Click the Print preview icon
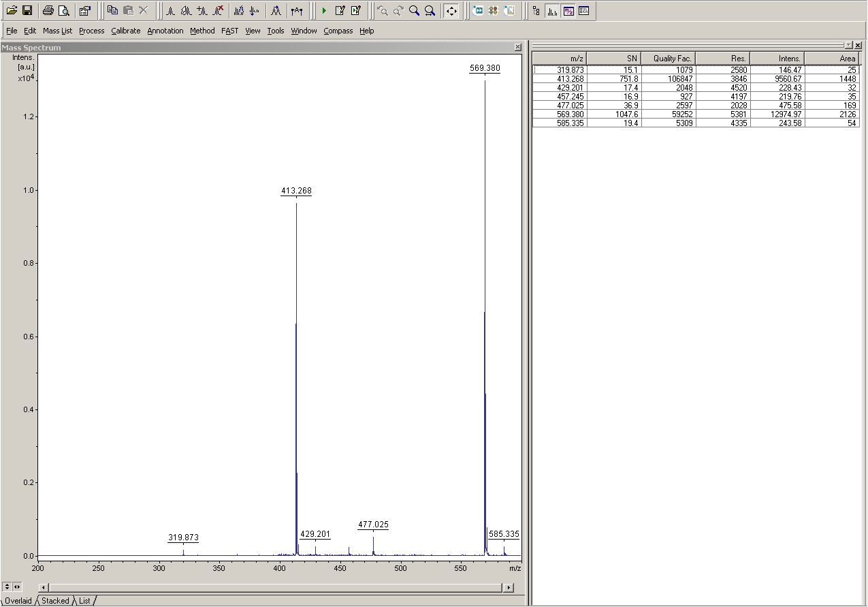The height and width of the screenshot is (607, 868). 64,11
